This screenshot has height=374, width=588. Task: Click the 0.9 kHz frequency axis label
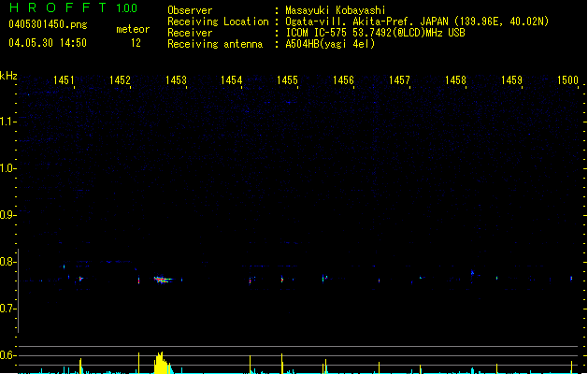point(7,215)
